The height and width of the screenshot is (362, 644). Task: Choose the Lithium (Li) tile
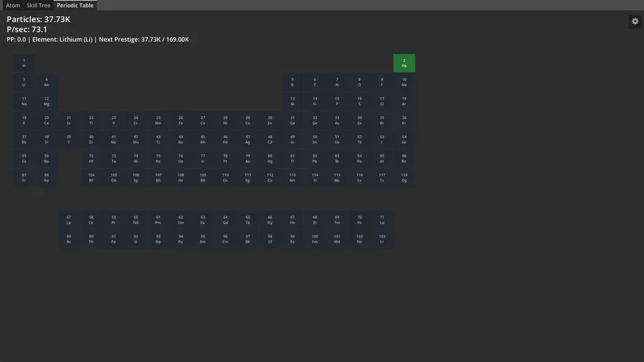click(x=24, y=82)
